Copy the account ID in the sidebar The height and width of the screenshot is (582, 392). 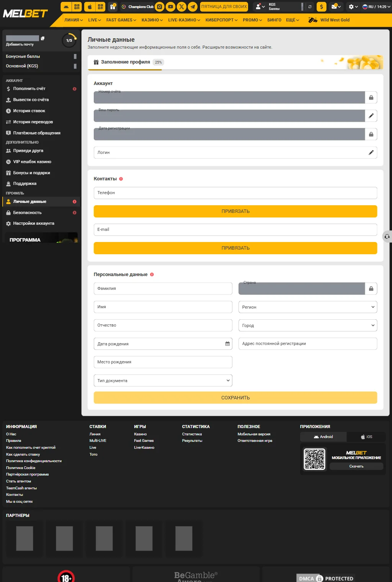coord(42,38)
